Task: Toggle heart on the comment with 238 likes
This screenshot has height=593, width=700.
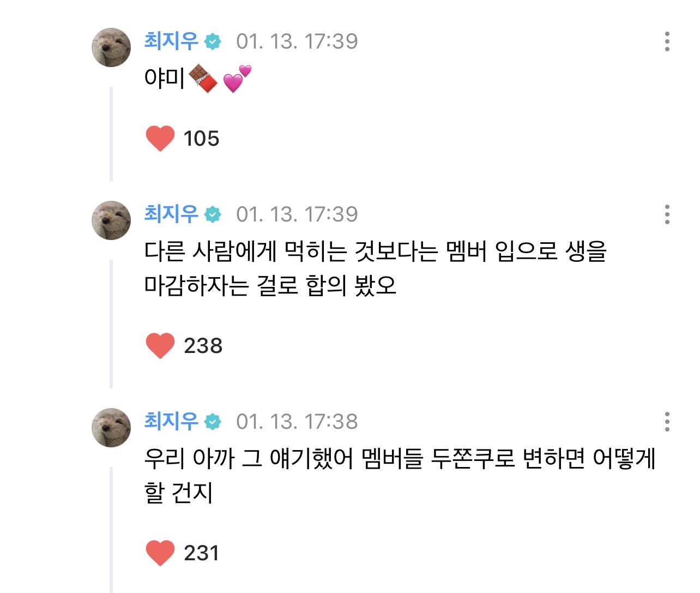Action: (x=160, y=345)
